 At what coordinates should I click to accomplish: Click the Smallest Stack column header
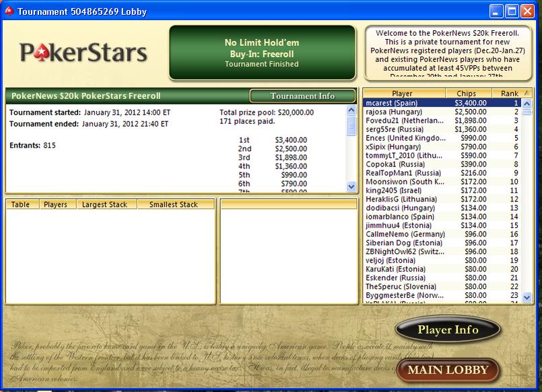176,204
